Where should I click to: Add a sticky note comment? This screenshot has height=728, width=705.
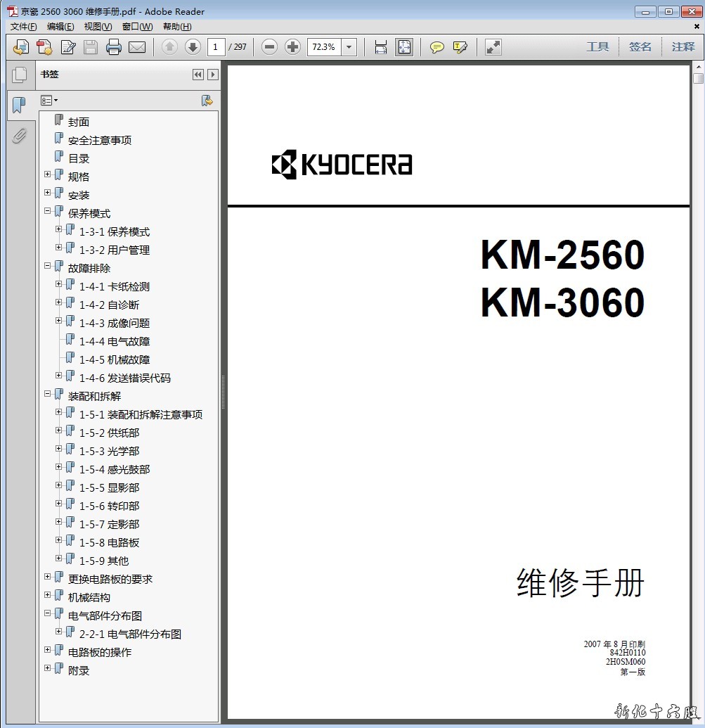[437, 47]
